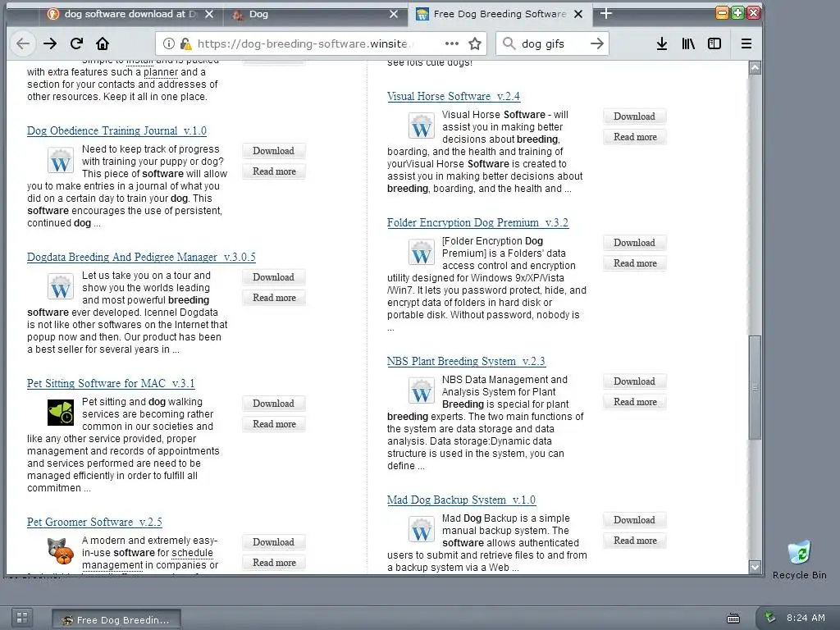
Task: Click the page scrollbar down arrow
Action: pos(755,567)
